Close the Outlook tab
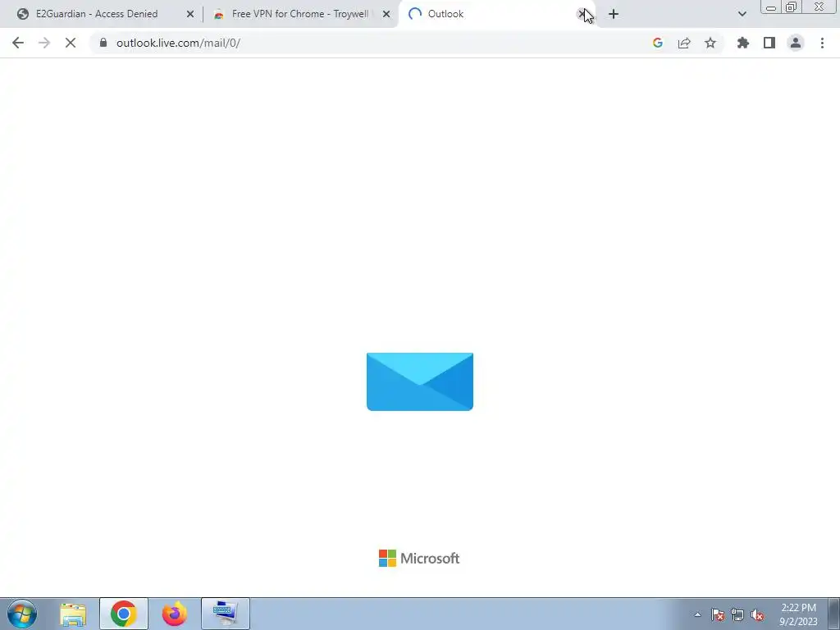This screenshot has width=840, height=630. [x=582, y=14]
